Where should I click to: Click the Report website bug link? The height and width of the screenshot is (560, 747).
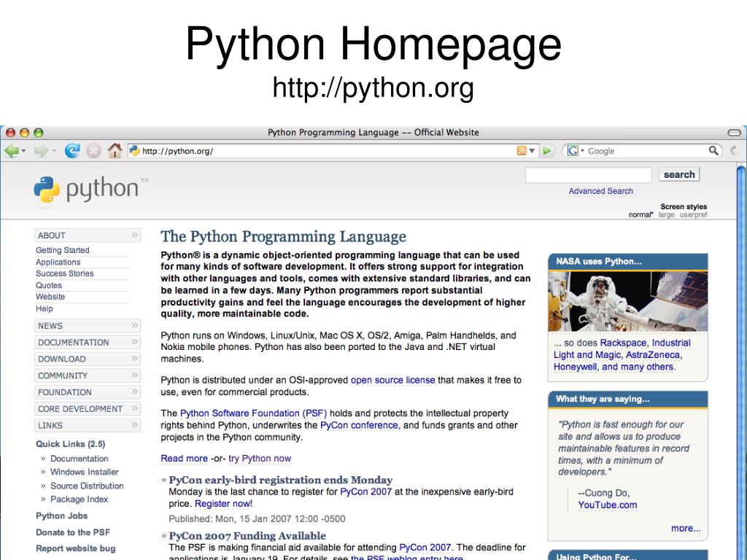click(76, 548)
